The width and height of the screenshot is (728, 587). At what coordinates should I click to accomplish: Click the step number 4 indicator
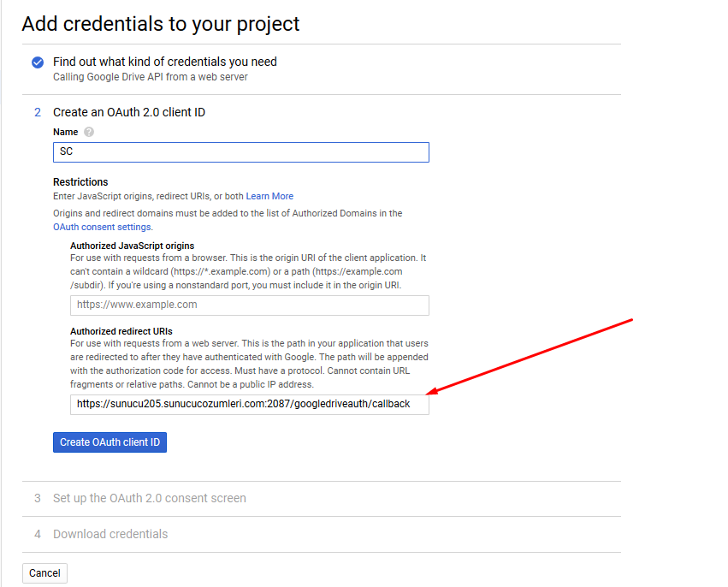pos(37,534)
